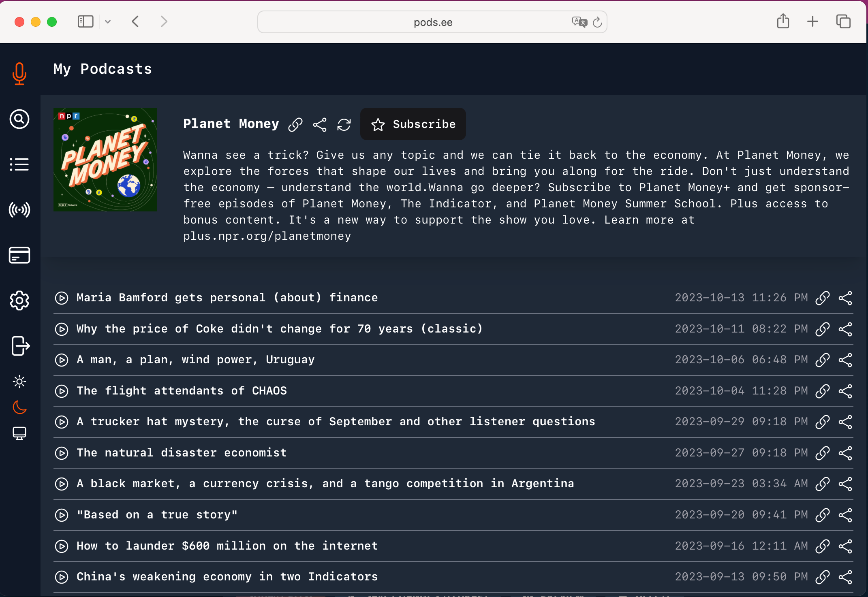This screenshot has width=868, height=597.
Task: Play Maria Bamford personal finance episode
Action: pos(62,298)
